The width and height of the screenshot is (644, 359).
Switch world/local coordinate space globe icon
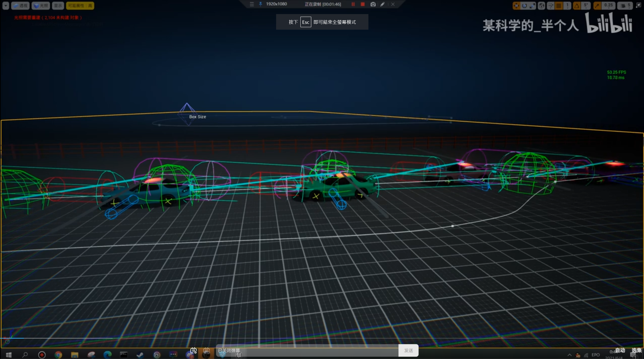[541, 6]
